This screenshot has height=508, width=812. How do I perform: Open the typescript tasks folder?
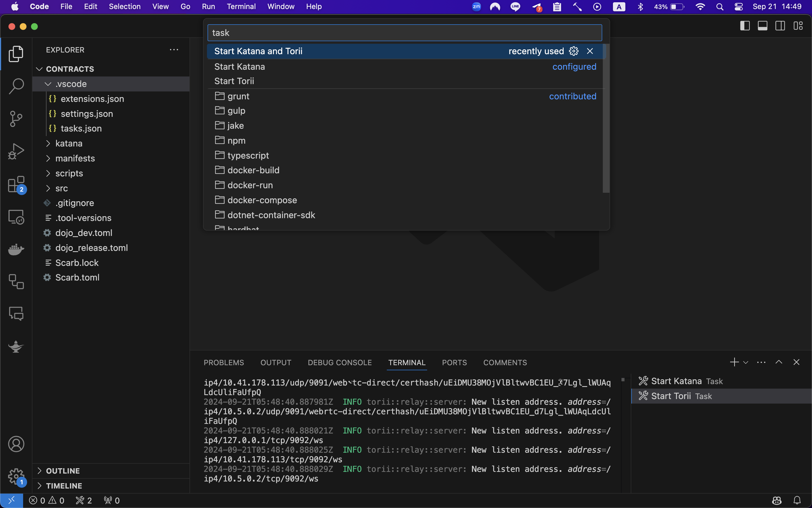[x=405, y=156]
